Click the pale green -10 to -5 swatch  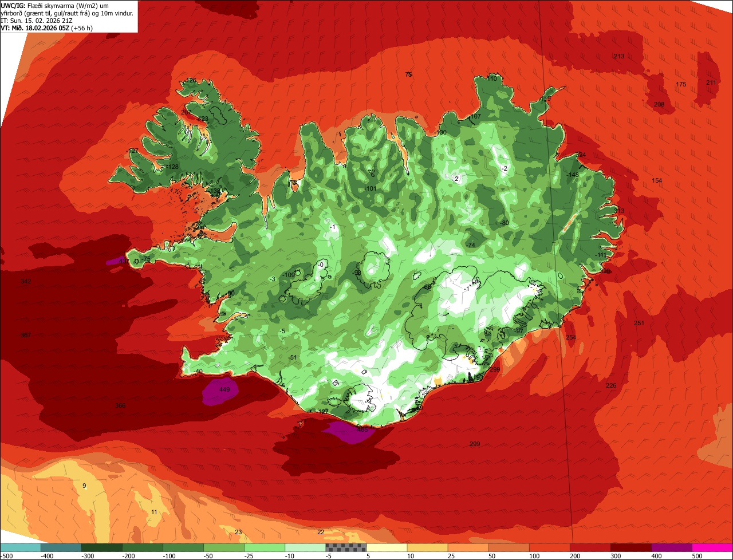(305, 547)
